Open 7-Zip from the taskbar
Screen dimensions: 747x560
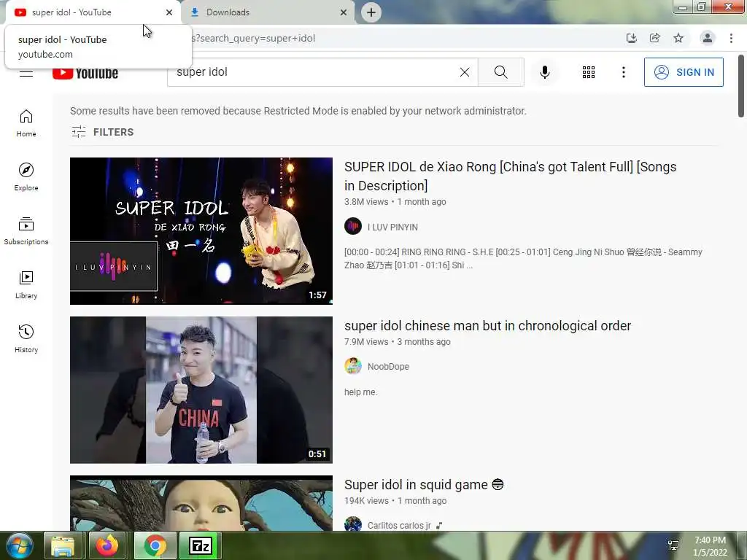pos(200,545)
